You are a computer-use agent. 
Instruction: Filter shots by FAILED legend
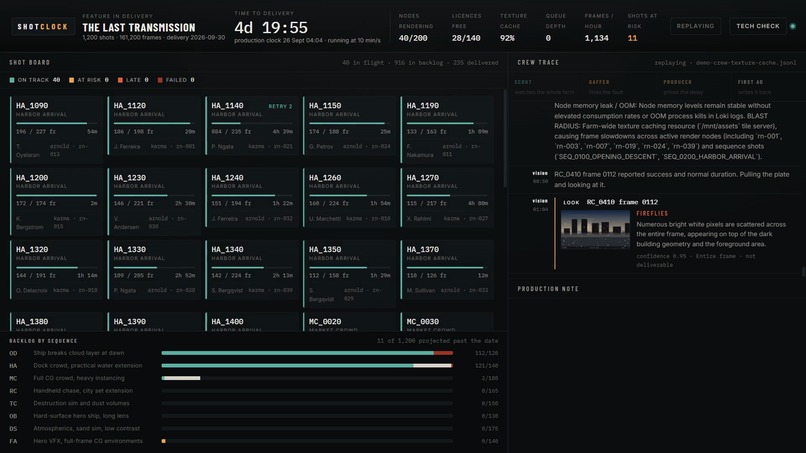[x=176, y=80]
